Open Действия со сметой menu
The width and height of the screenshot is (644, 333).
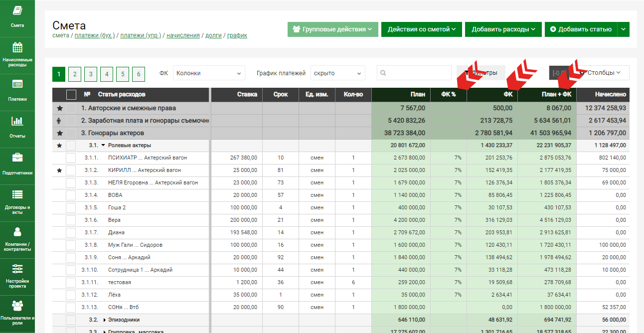coord(421,29)
